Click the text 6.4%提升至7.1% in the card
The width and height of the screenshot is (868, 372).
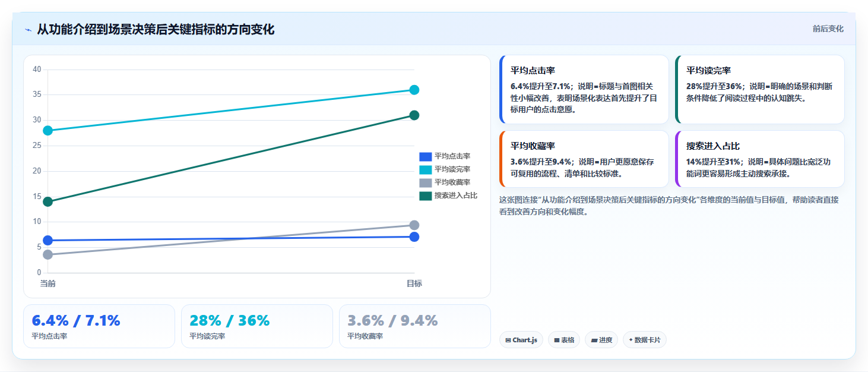[540, 86]
